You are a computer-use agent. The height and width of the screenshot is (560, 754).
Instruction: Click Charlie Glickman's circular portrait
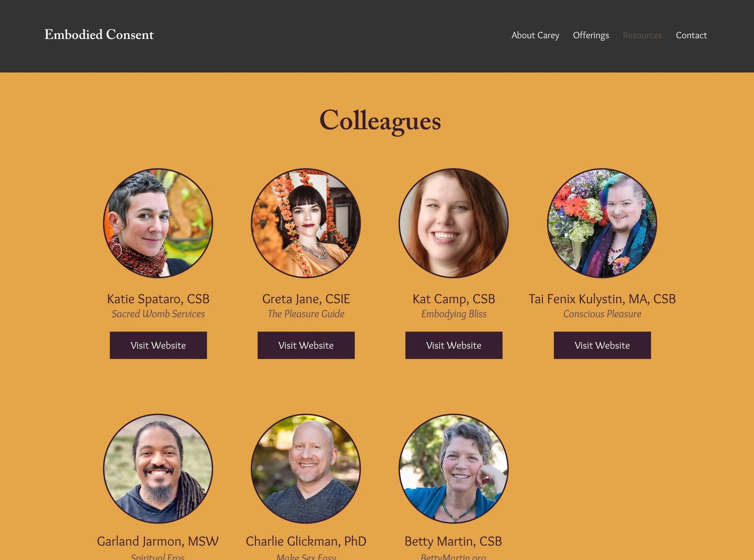pyautogui.click(x=306, y=469)
